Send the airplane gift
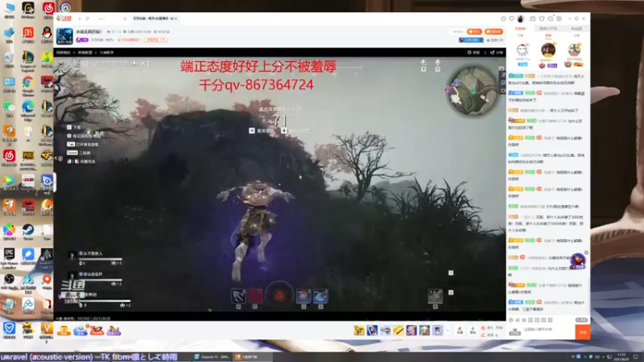The image size is (644, 362). 386,330
